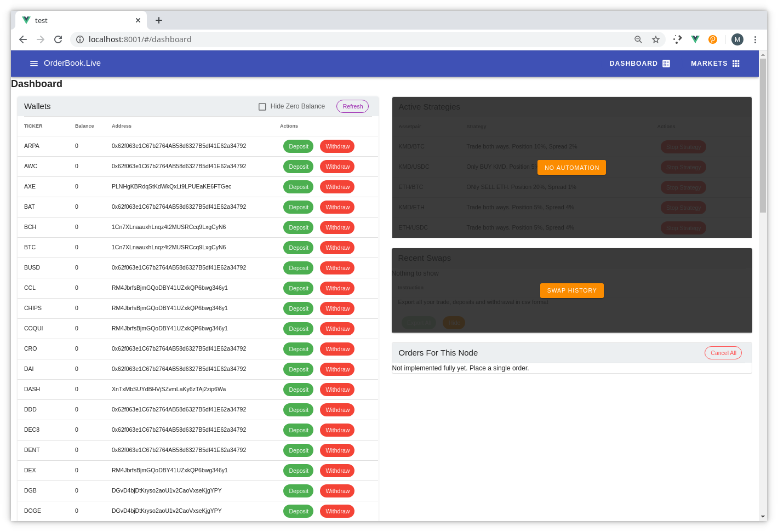Click the browser back arrow
778x532 pixels.
(x=23, y=39)
